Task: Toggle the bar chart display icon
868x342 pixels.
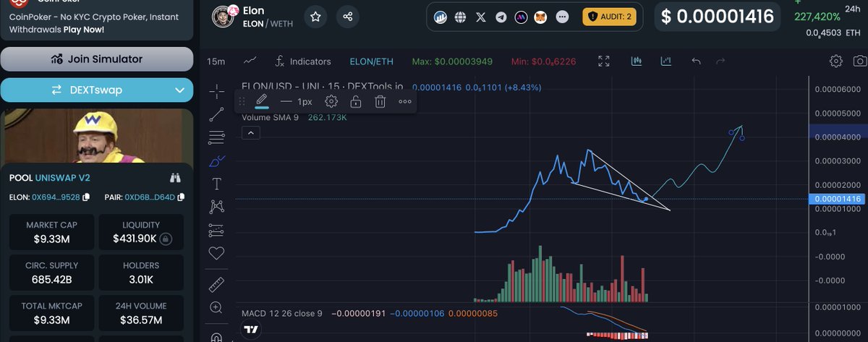Action: point(665,61)
